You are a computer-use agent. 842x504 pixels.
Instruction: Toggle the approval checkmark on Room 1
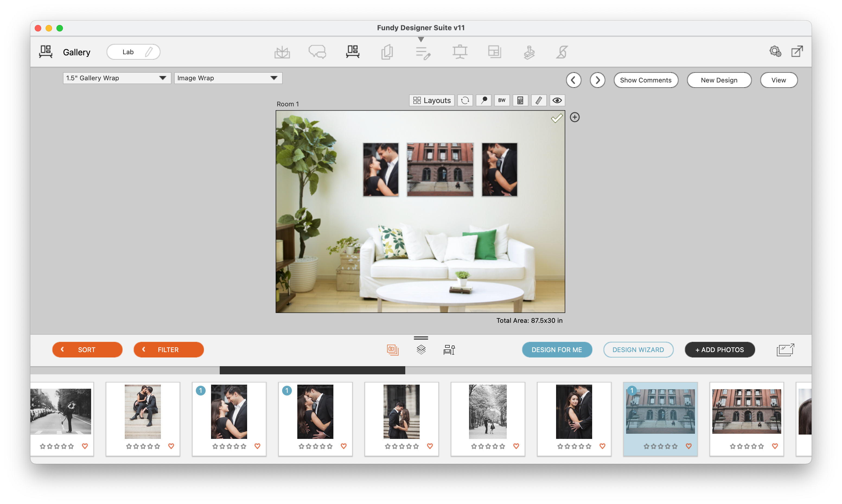pos(556,118)
